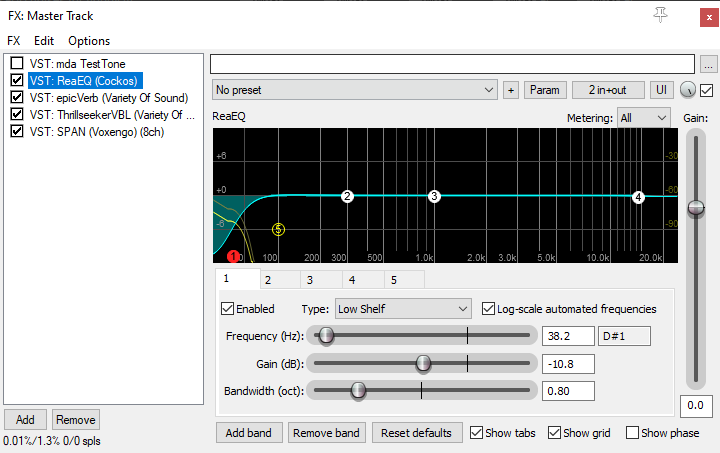
Task: Click the Bandwidth slider handle
Action: tap(358, 391)
